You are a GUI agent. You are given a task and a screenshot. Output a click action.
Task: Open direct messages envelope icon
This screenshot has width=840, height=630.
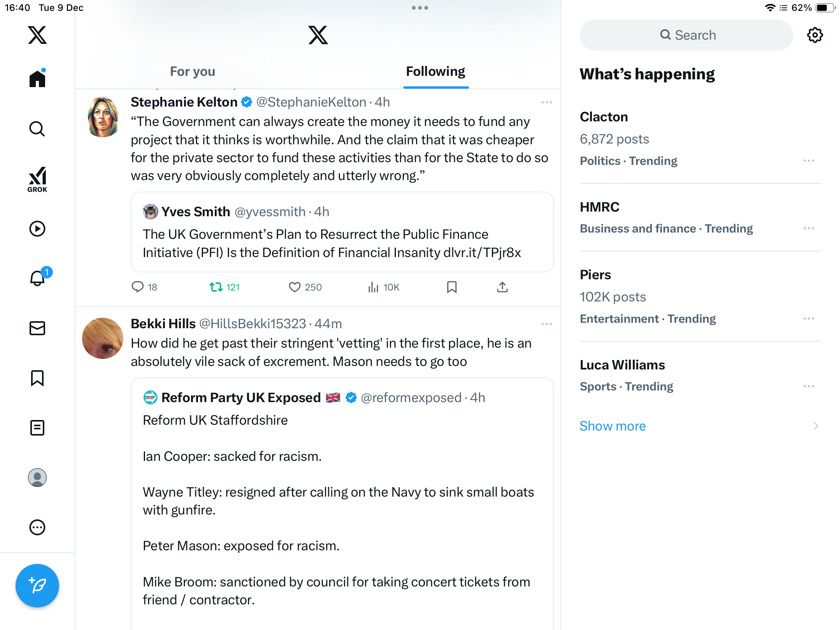[37, 328]
